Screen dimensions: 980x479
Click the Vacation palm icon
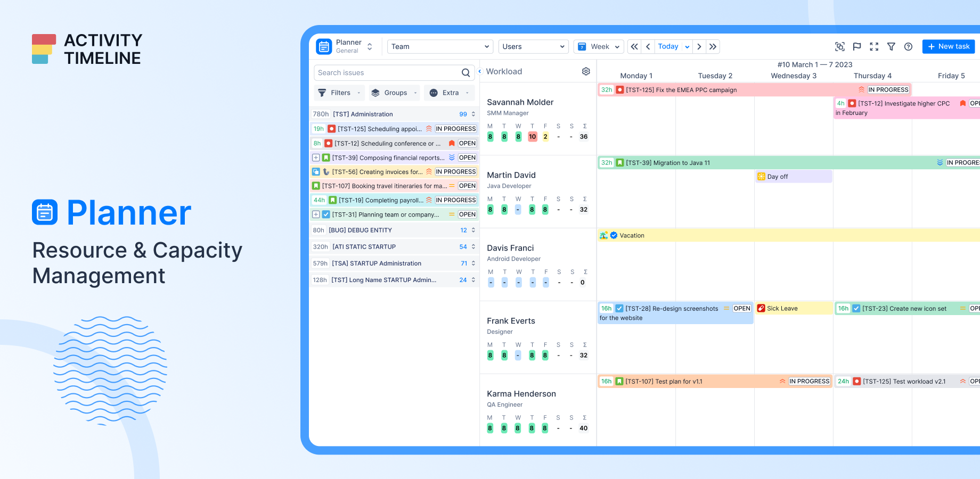(603, 235)
